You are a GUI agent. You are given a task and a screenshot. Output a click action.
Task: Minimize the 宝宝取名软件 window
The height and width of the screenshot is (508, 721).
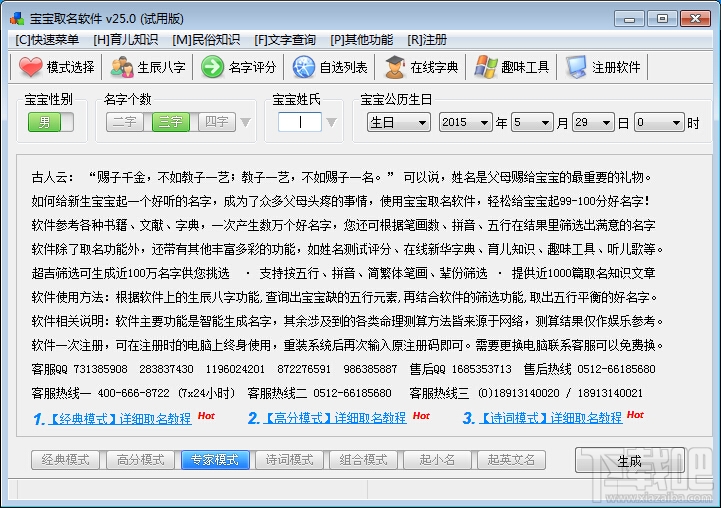click(629, 19)
